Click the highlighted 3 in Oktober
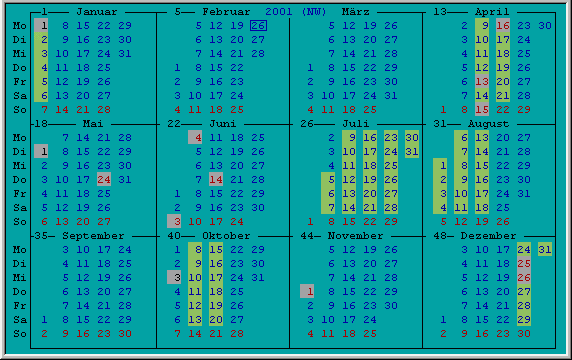 [x=174, y=277]
